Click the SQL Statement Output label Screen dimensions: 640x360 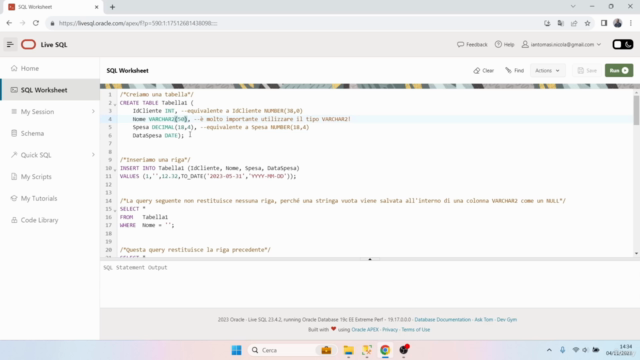click(x=135, y=267)
